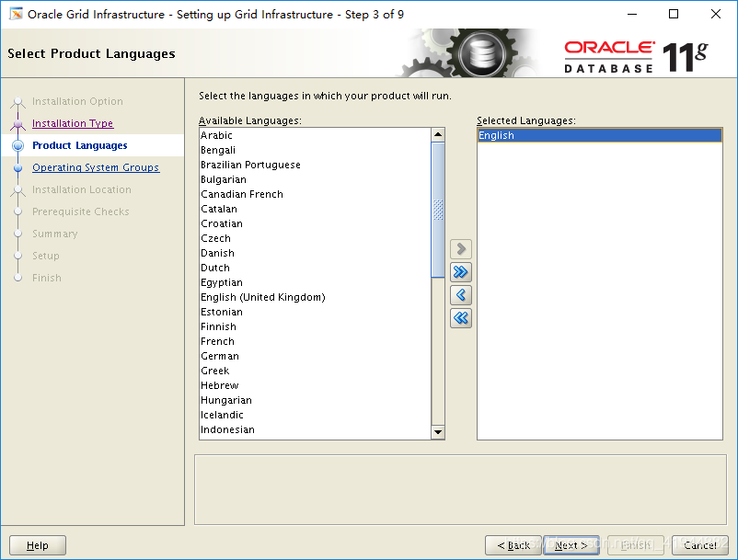Select Icelandic in Available Languages

point(315,415)
